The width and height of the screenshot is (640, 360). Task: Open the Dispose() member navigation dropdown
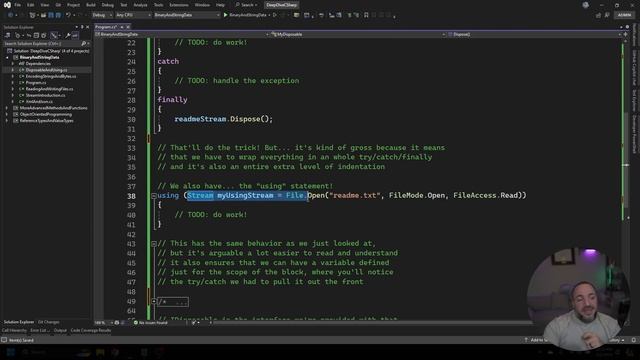point(535,35)
